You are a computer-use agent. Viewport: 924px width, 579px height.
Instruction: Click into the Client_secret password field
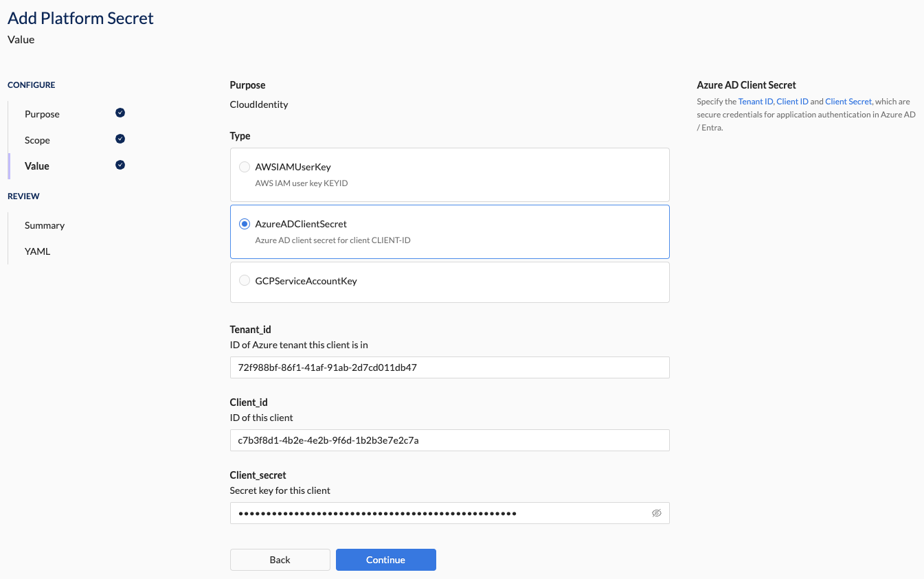point(450,513)
